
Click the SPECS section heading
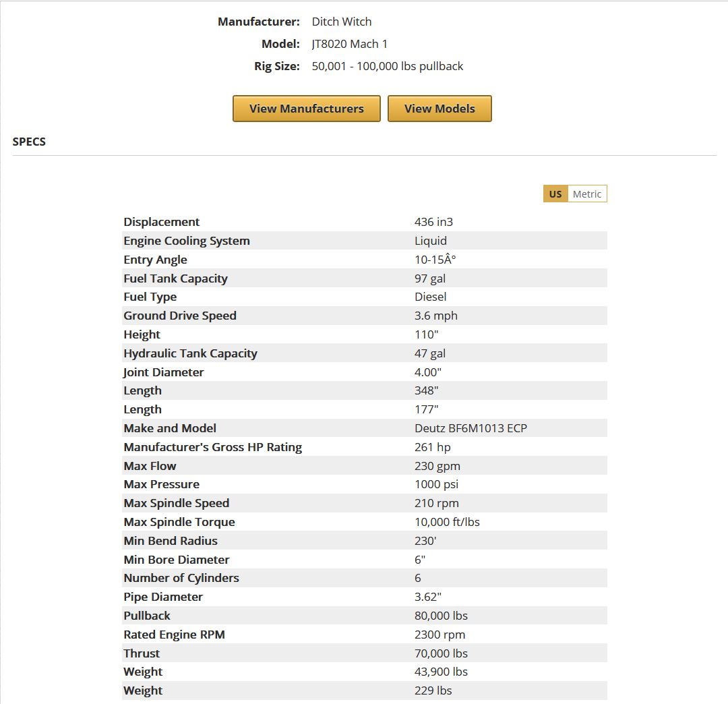point(29,142)
